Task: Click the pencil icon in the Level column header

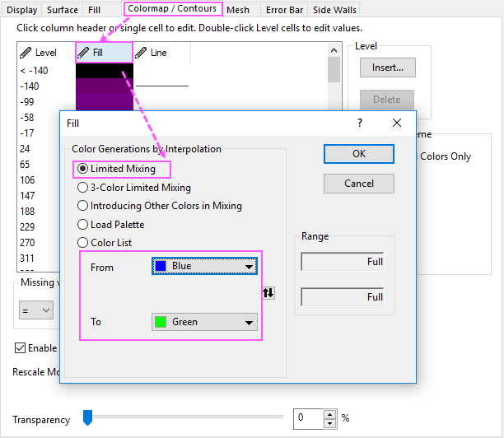Action: coord(26,53)
